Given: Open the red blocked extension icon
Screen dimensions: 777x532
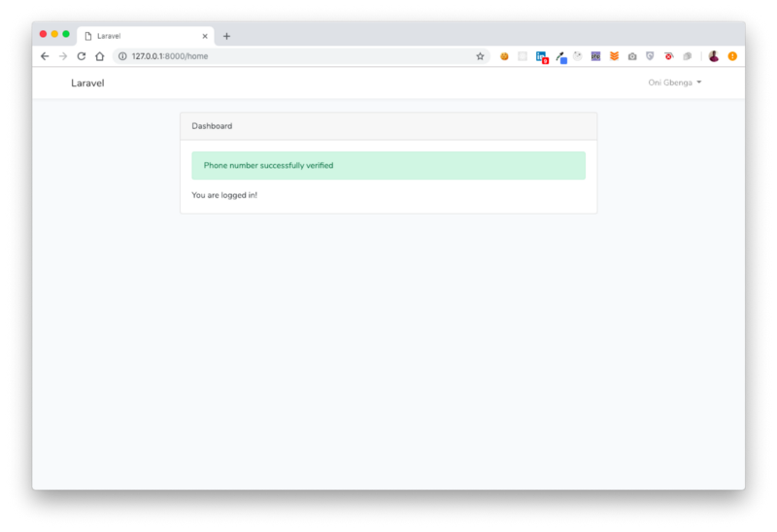Looking at the screenshot, I should tap(668, 56).
